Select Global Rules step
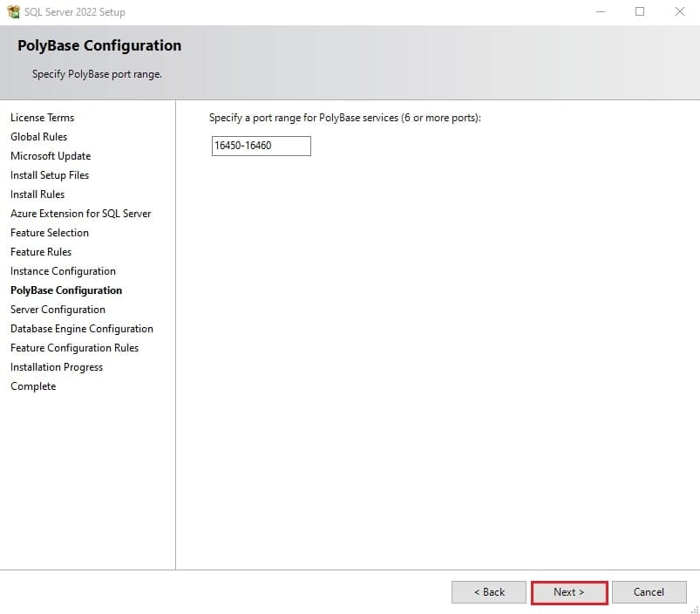The image size is (700, 614). (39, 137)
